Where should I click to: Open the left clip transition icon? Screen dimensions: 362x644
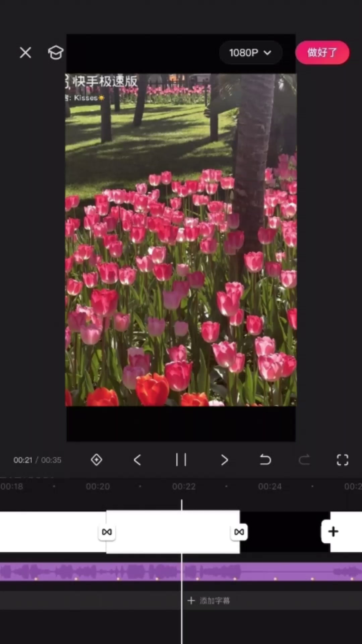click(107, 532)
